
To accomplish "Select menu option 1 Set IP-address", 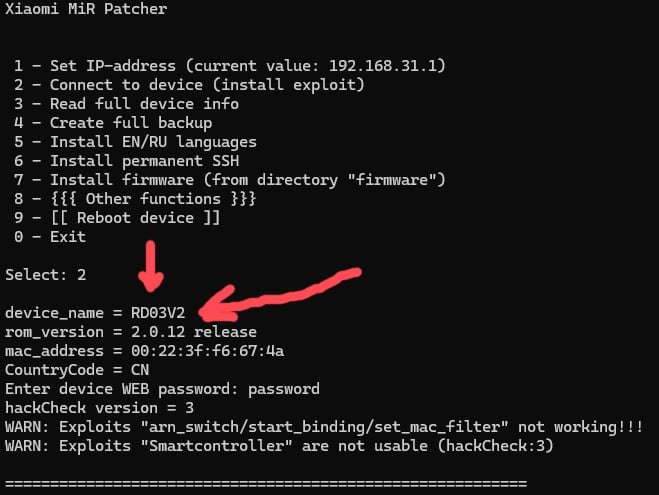I will 229,66.
